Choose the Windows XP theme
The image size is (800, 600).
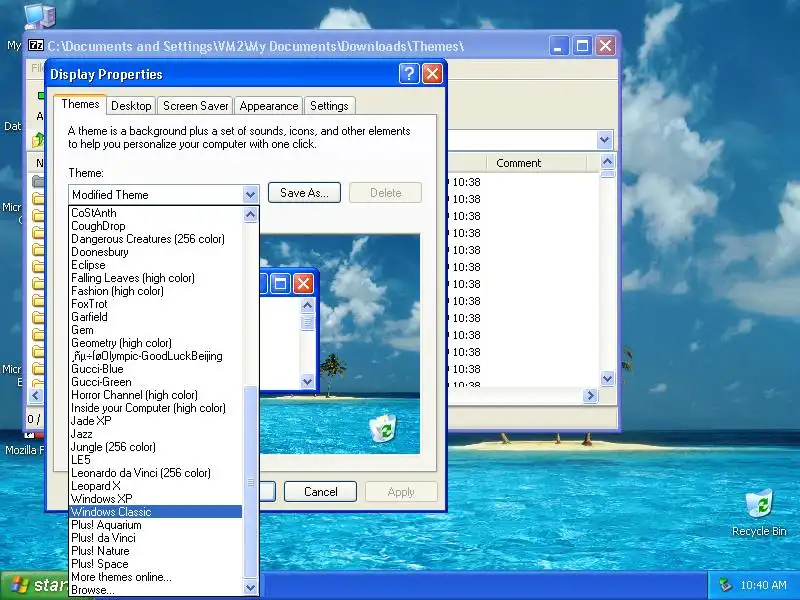point(156,499)
